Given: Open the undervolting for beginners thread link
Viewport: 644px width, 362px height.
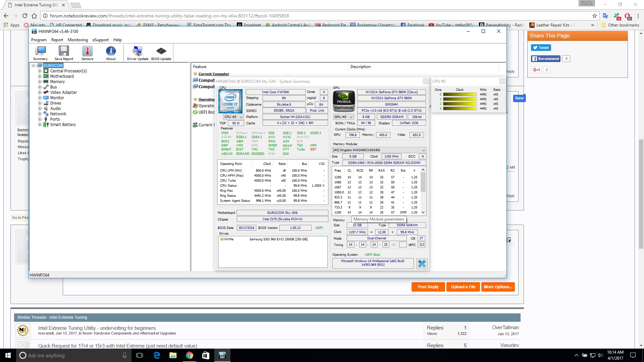Looking at the screenshot, I should coord(97,328).
